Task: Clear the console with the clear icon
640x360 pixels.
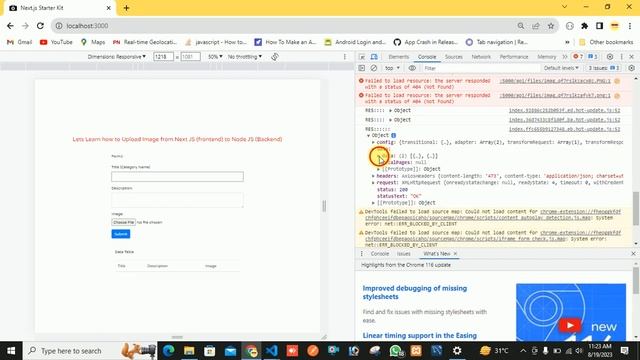Action: (x=373, y=68)
